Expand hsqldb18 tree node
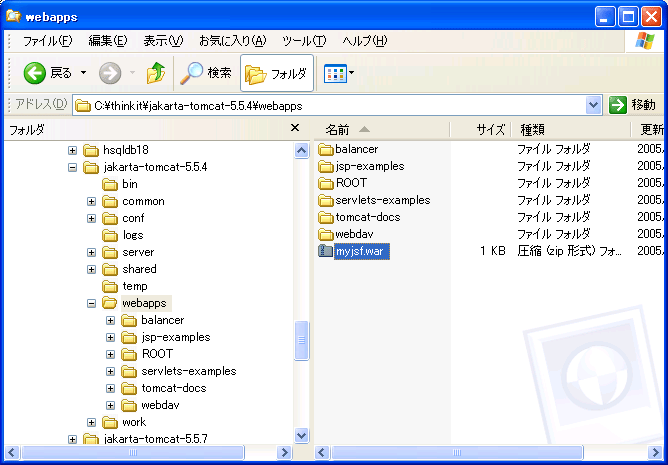 tap(72, 150)
